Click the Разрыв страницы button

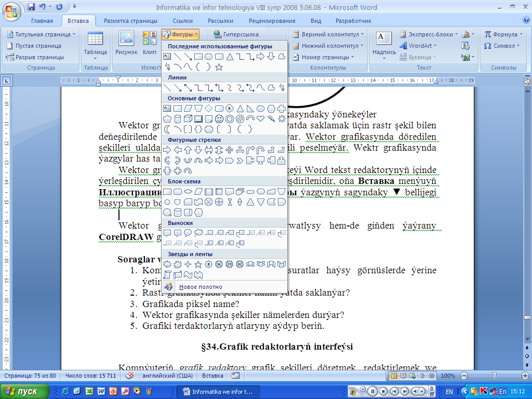(35, 57)
